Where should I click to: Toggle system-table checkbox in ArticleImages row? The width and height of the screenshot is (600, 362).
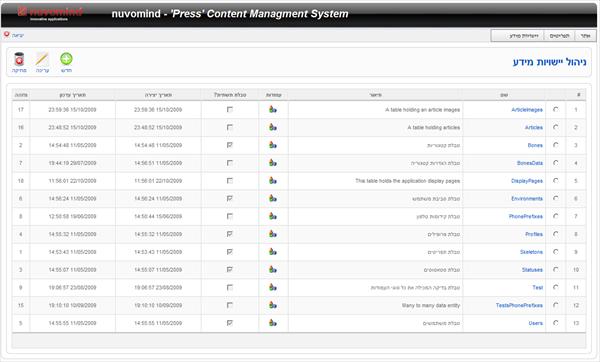point(230,109)
